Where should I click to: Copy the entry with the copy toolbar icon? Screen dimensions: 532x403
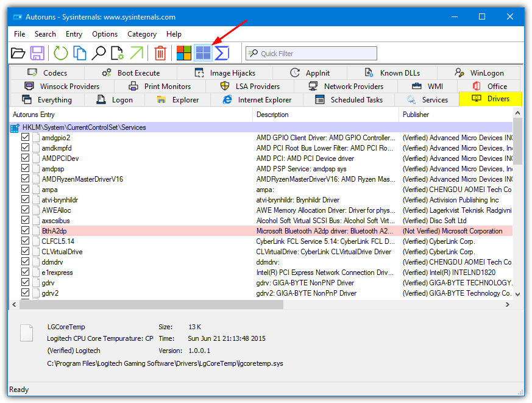coord(80,53)
